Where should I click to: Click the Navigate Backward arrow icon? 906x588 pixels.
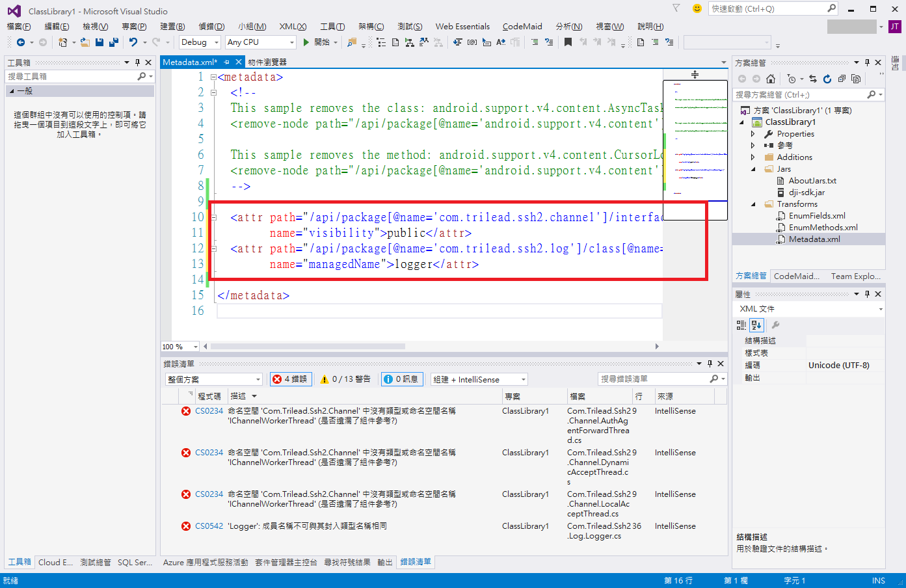(21, 42)
